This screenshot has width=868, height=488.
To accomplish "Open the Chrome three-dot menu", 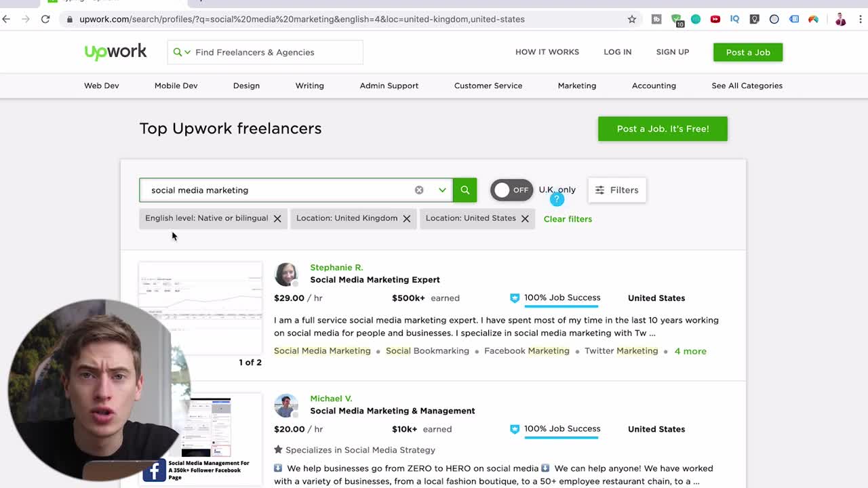I will click(861, 19).
